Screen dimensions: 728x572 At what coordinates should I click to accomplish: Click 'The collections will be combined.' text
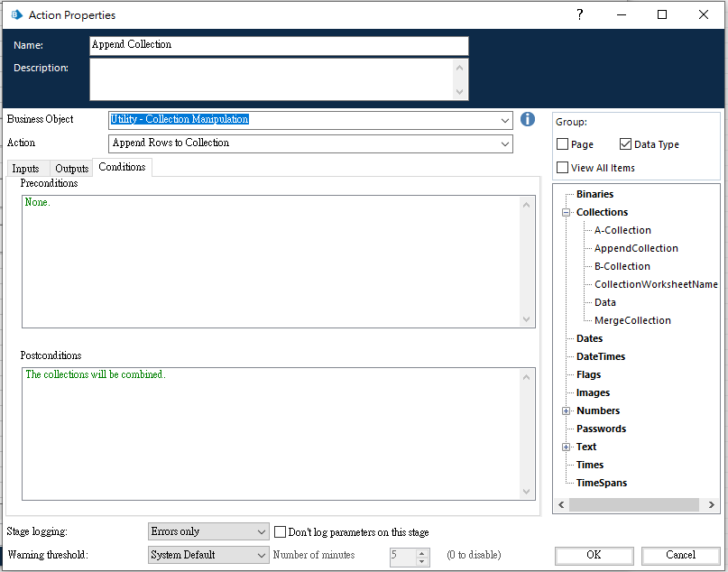96,374
